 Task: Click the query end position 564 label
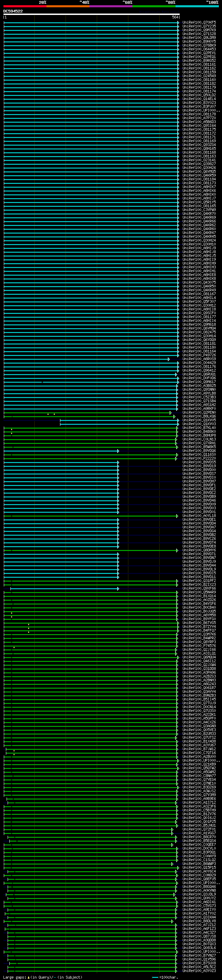click(175, 17)
